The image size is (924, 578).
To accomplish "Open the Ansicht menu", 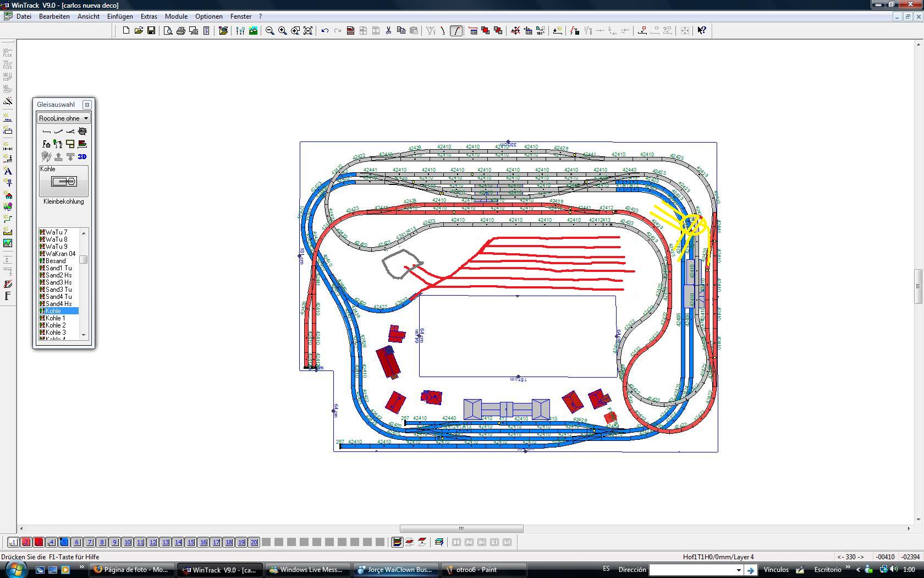I will [89, 17].
